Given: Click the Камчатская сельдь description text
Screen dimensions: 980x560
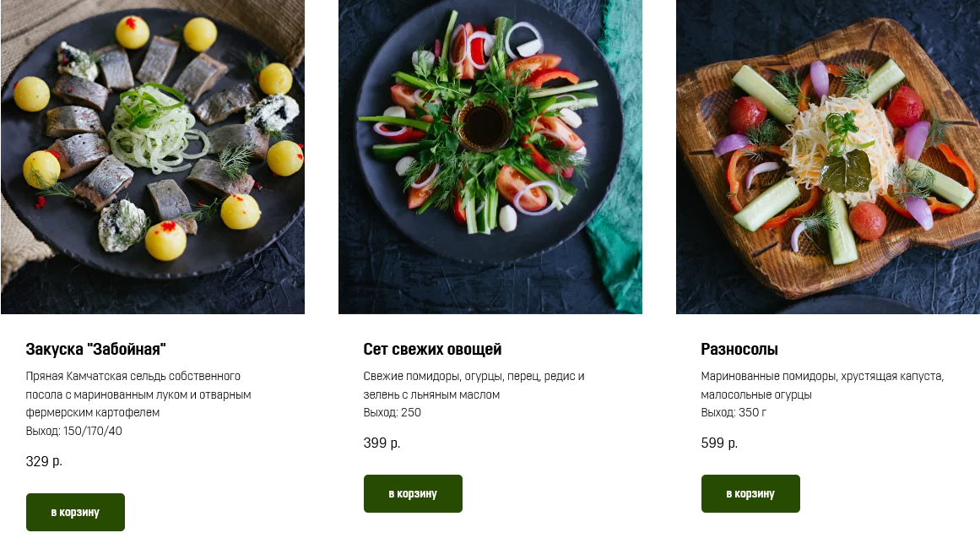Looking at the screenshot, I should [x=138, y=394].
